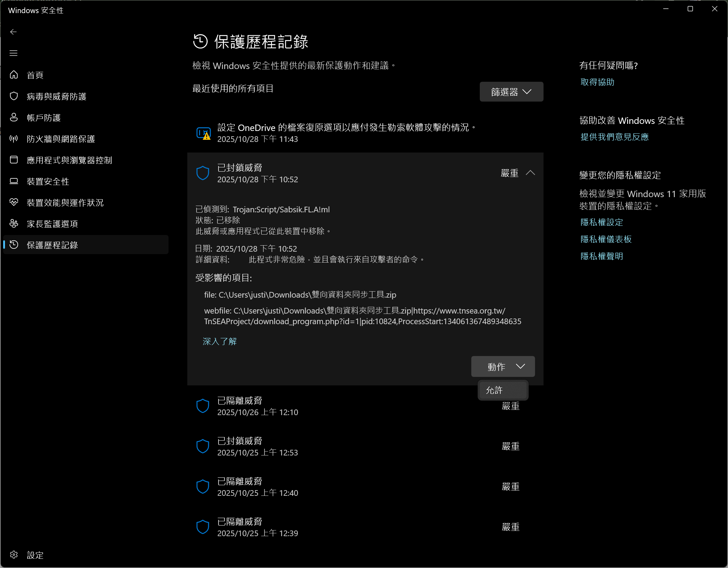The height and width of the screenshot is (568, 728).
Task: Open 隱私權設定 link
Action: 601,222
